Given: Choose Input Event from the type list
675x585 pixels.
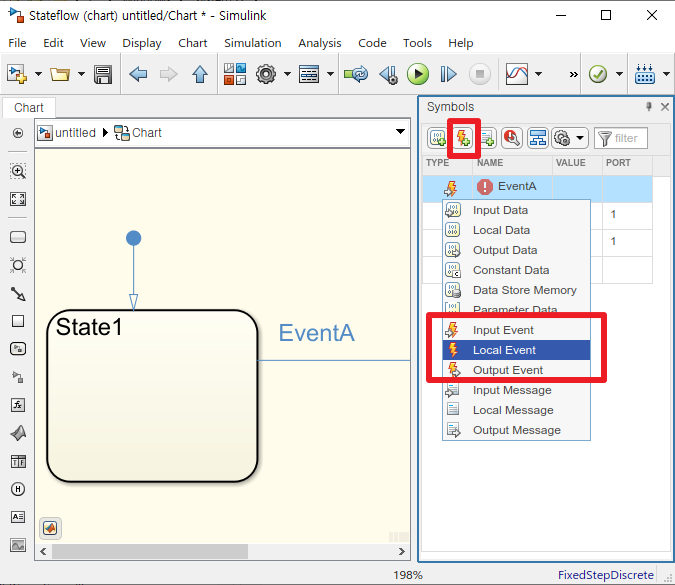Looking at the screenshot, I should click(516, 330).
